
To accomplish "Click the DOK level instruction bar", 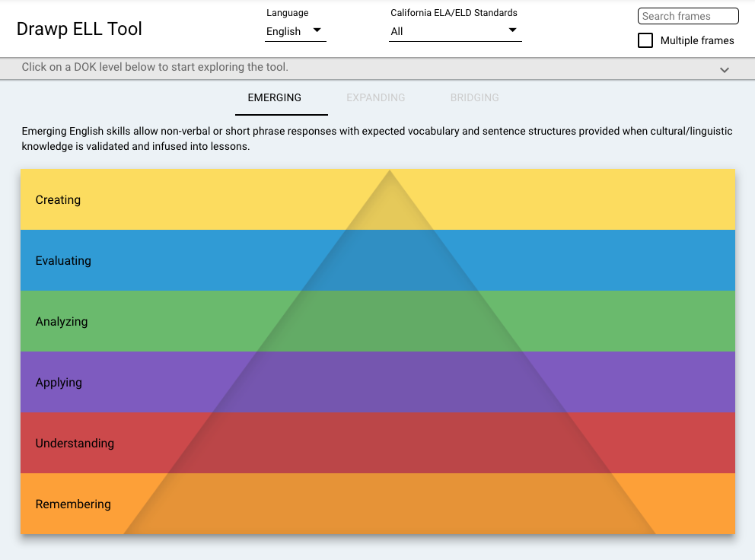I will pos(304,68).
